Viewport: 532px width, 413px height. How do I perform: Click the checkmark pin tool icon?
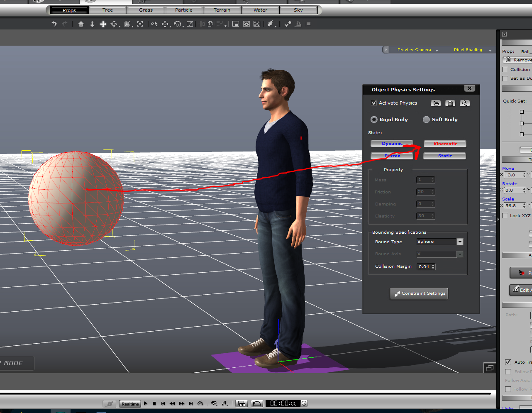point(288,24)
